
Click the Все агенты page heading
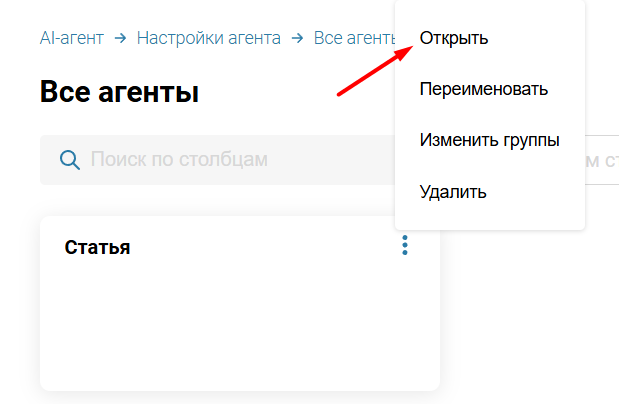coord(119,92)
